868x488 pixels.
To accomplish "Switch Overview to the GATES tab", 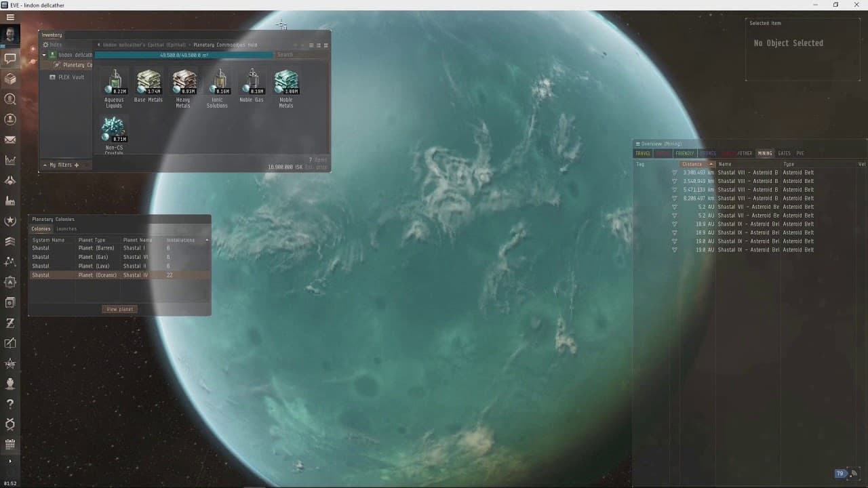I will 785,153.
